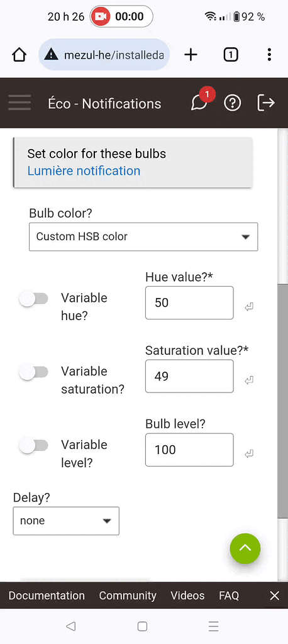Open the Videos footer link
Screen dimensions: 288x644
187,596
